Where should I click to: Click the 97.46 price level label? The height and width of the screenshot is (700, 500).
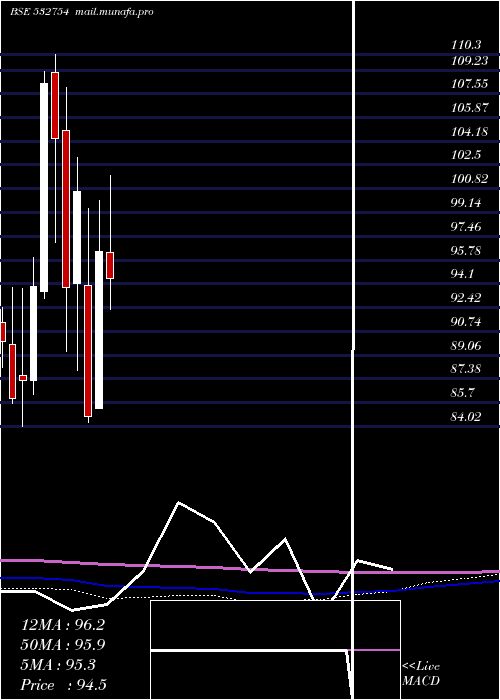[x=466, y=227]
